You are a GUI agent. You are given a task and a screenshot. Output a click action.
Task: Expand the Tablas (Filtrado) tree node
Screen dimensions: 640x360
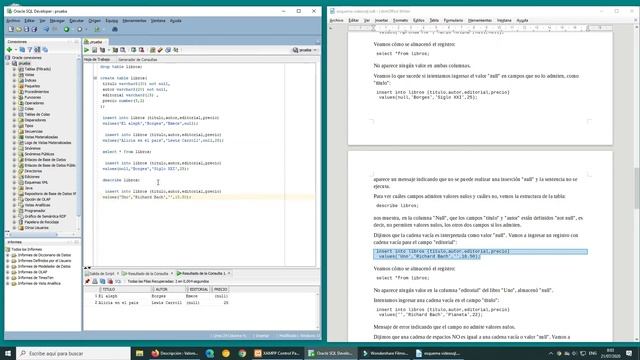pyautogui.click(x=14, y=69)
